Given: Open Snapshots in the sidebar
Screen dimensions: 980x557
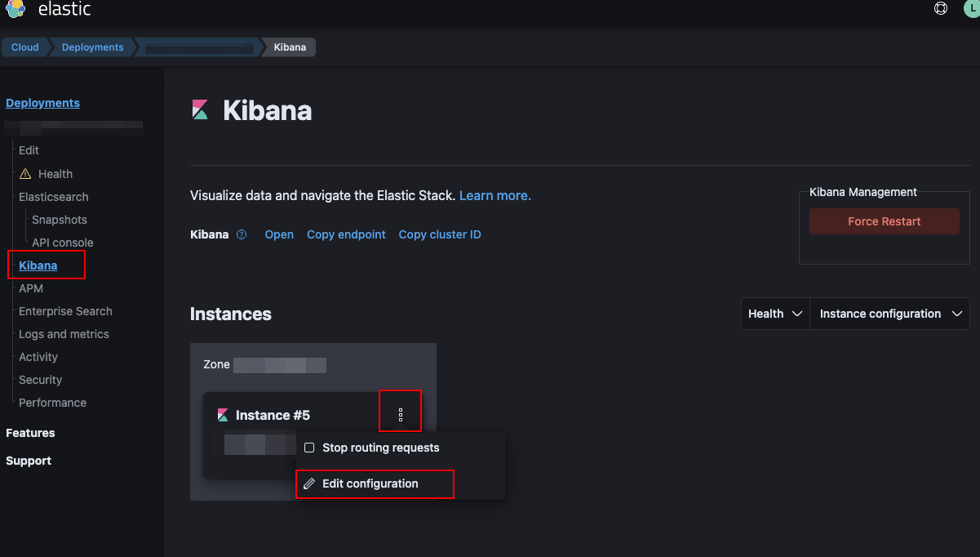Looking at the screenshot, I should (60, 220).
